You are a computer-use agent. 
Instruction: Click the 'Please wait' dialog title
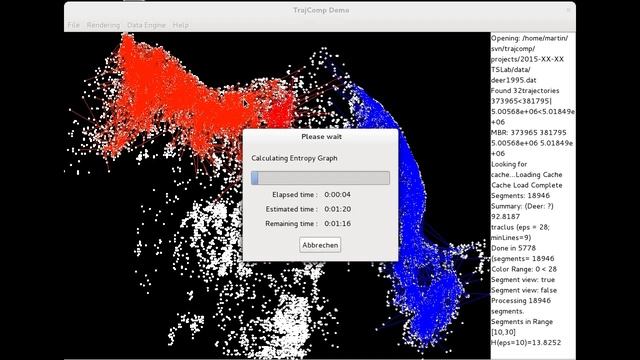[321, 137]
